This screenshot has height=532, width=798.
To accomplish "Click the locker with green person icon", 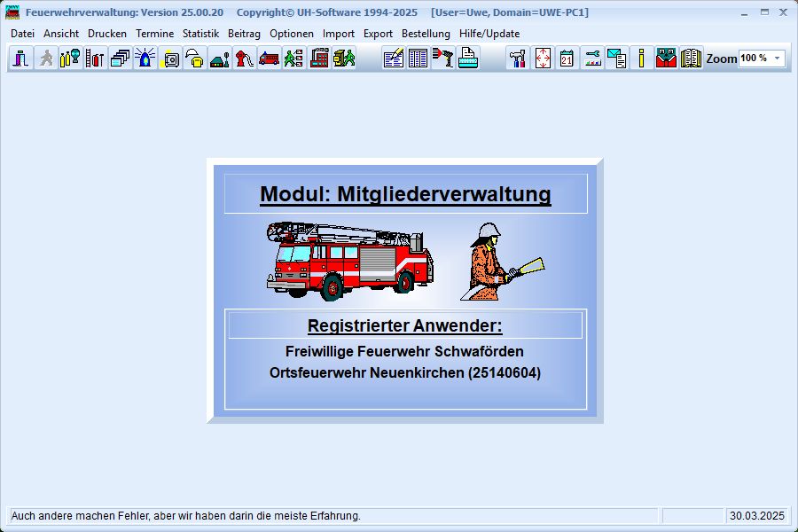I will coord(344,58).
